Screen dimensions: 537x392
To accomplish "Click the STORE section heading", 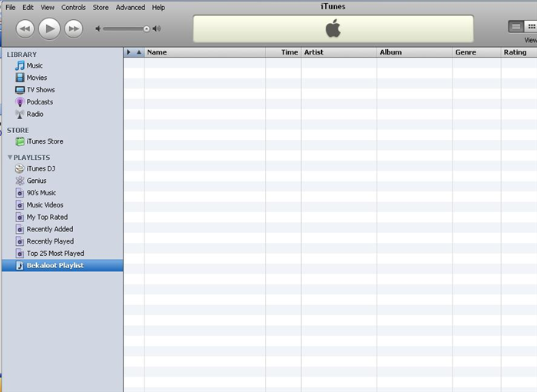I will [x=18, y=130].
